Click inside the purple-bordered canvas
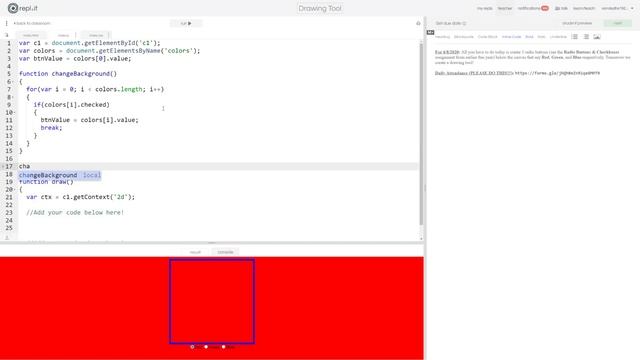This screenshot has height=360, width=640. (212, 302)
